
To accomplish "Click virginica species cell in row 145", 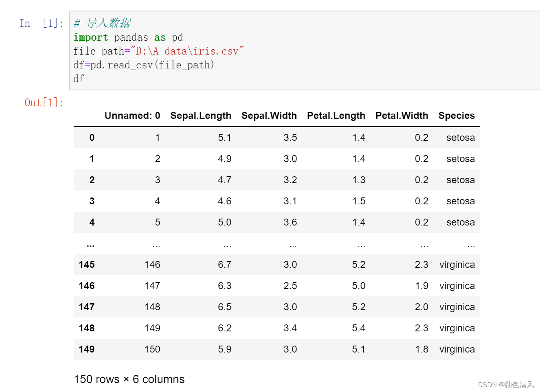I will tap(457, 265).
